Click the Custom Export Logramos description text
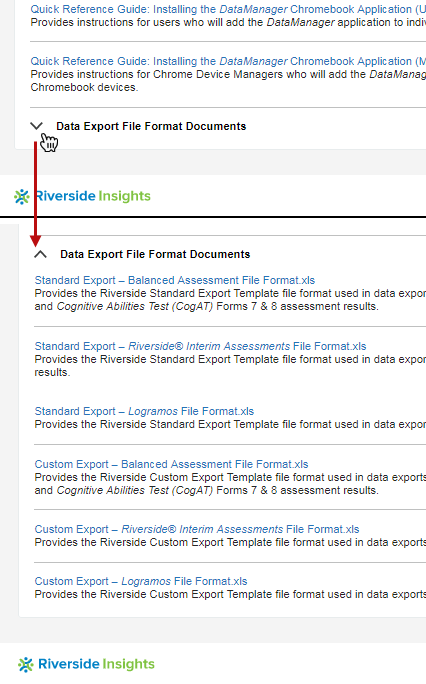426x684 pixels. click(x=230, y=594)
